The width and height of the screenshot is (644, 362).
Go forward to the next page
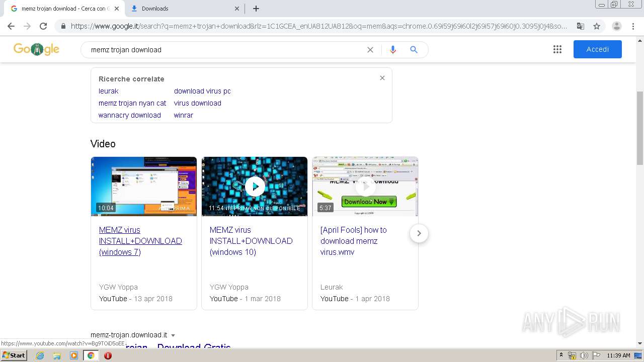pos(27,26)
